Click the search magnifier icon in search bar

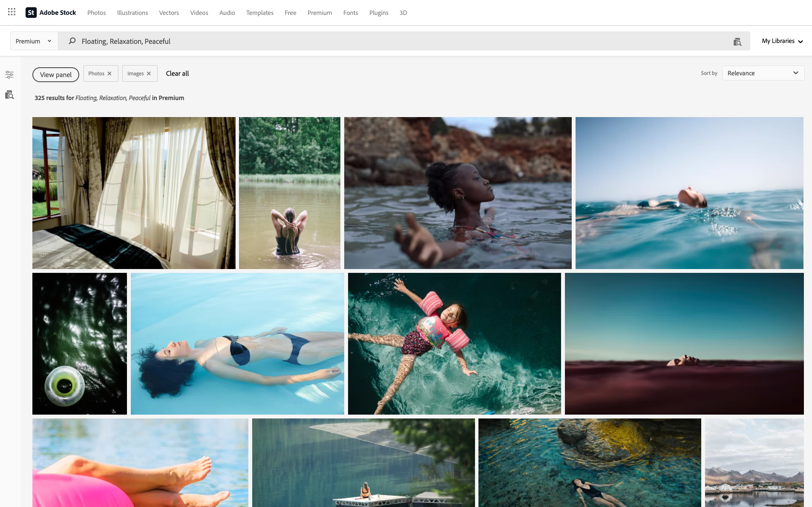click(72, 41)
